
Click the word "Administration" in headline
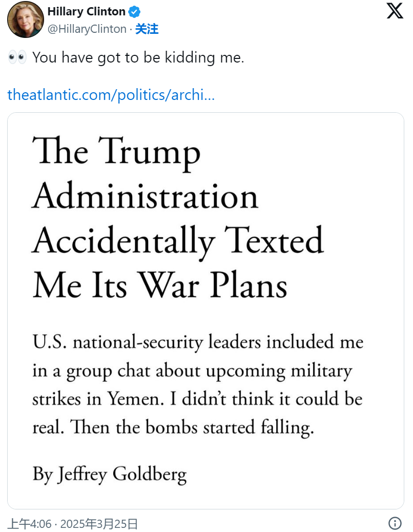tap(145, 196)
